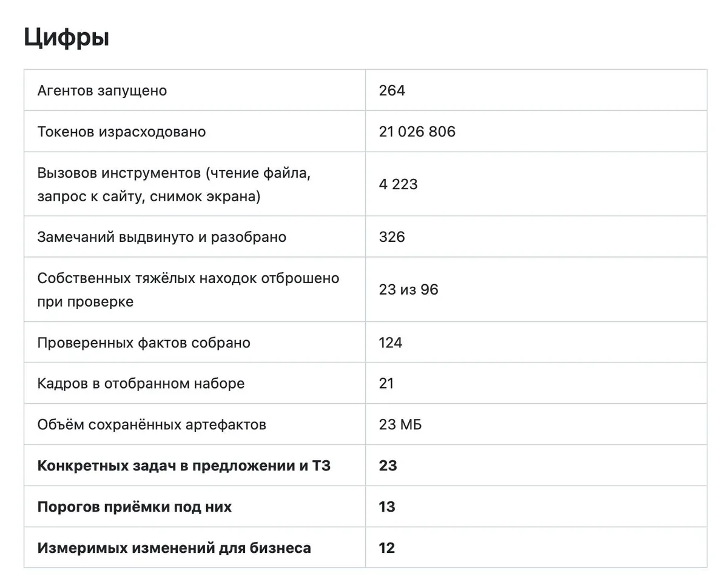The image size is (728, 588).
Task: Click the value '21 026 806'
Action: coord(417,132)
